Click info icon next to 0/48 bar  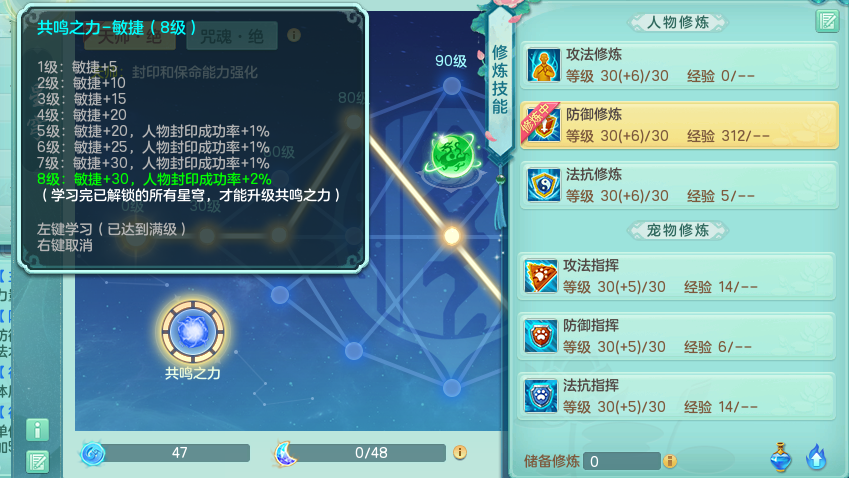click(x=460, y=453)
